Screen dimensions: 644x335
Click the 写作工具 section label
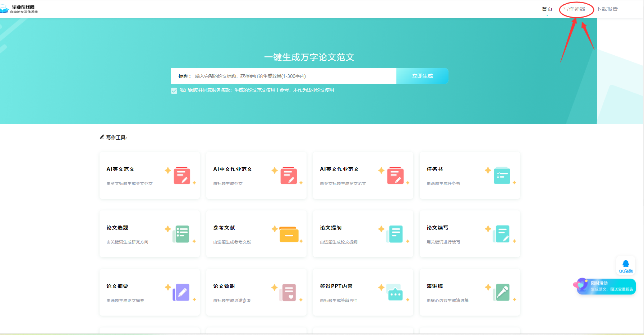(116, 138)
